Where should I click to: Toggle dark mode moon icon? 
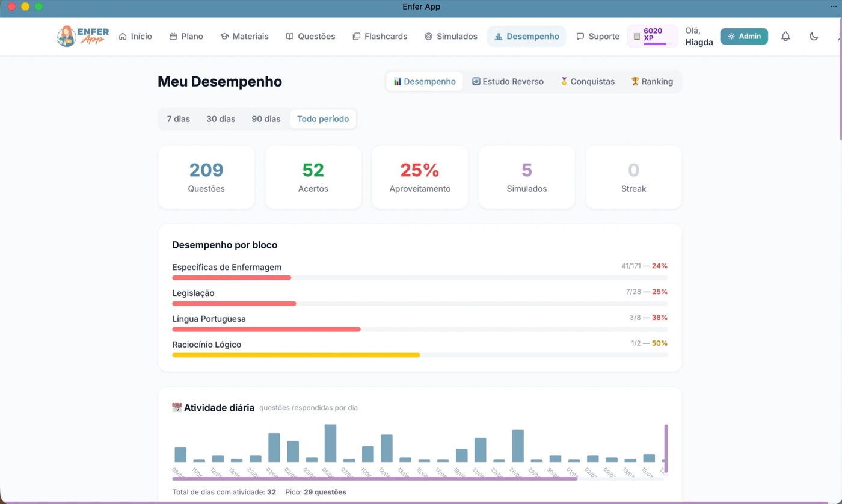pos(814,36)
